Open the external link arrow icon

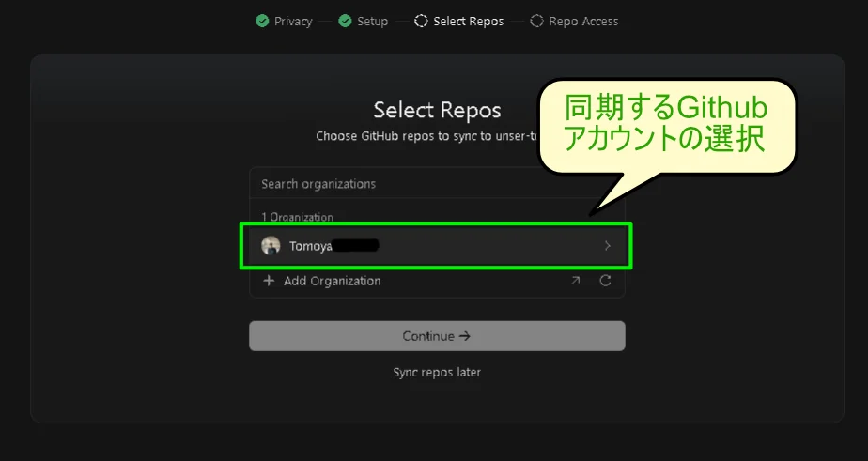575,281
